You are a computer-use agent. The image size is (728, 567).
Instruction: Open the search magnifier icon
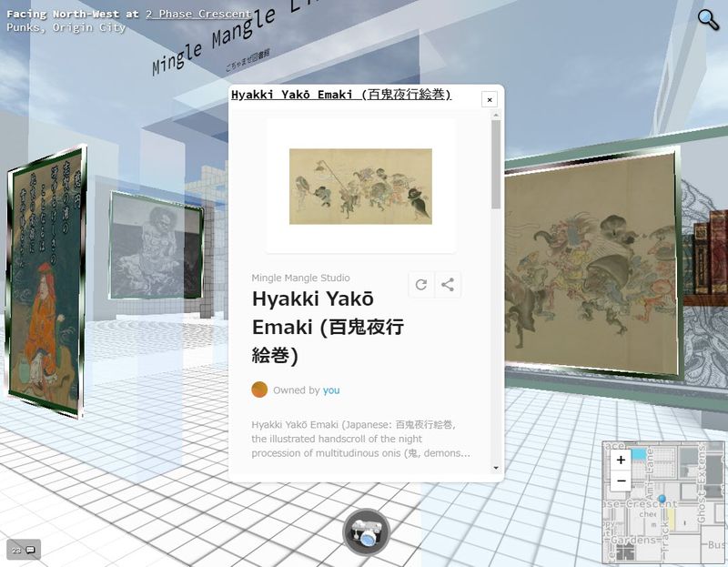point(708,18)
